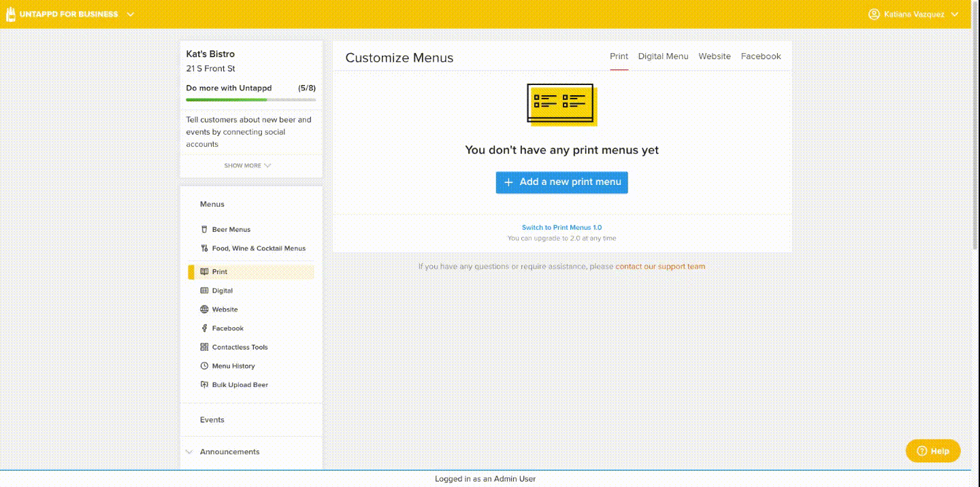Image resolution: width=980 pixels, height=487 pixels.
Task: Click the question mark icon on Help
Action: (922, 451)
